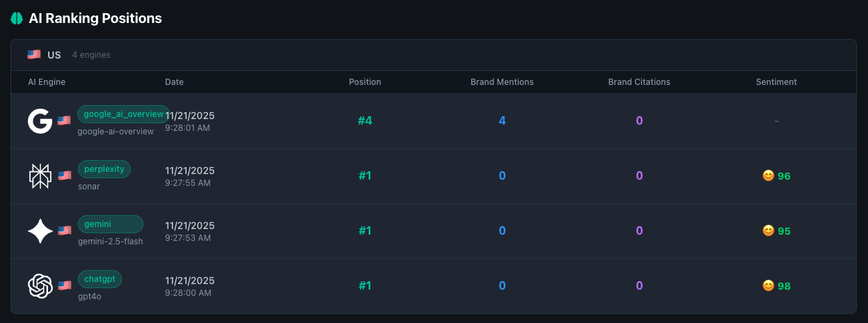Click the smiley emoji next to 95
This screenshot has width=868, height=323.
coord(768,230)
